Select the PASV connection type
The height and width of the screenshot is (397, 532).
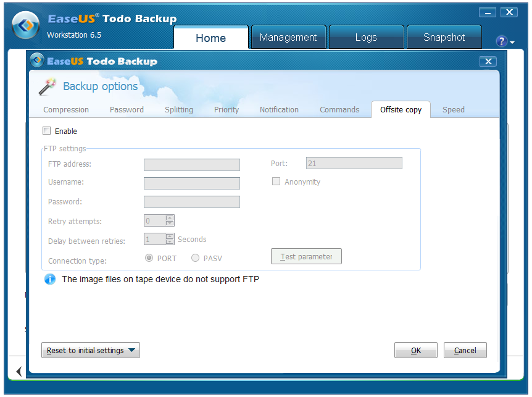(x=195, y=258)
